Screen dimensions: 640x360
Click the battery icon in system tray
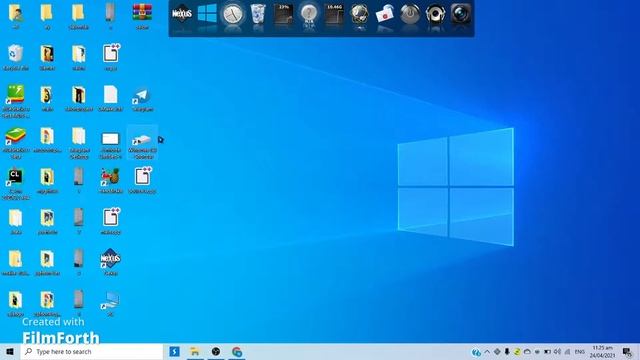[547, 351]
